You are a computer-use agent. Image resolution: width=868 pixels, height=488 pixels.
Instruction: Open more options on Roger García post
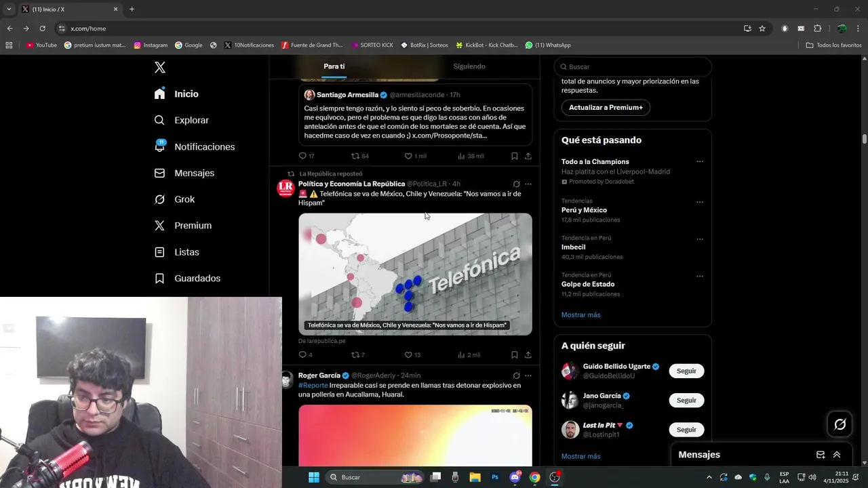[x=528, y=375]
